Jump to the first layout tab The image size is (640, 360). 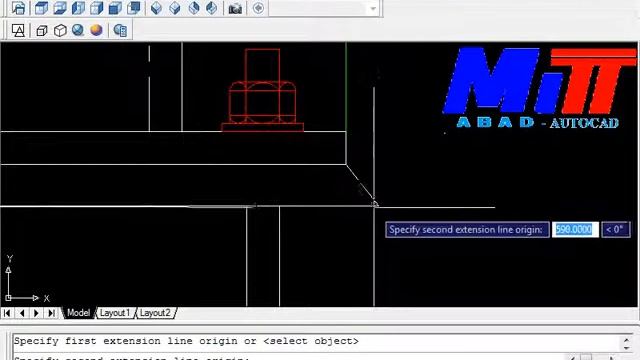point(7,313)
